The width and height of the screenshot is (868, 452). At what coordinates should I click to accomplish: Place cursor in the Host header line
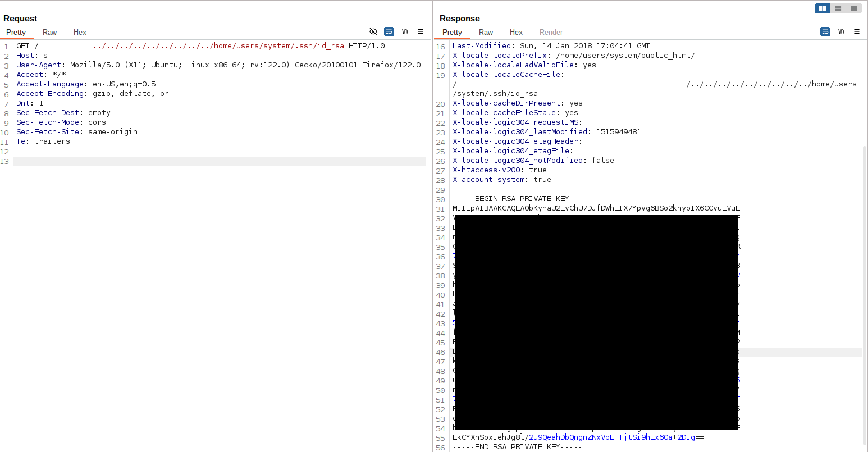click(34, 55)
